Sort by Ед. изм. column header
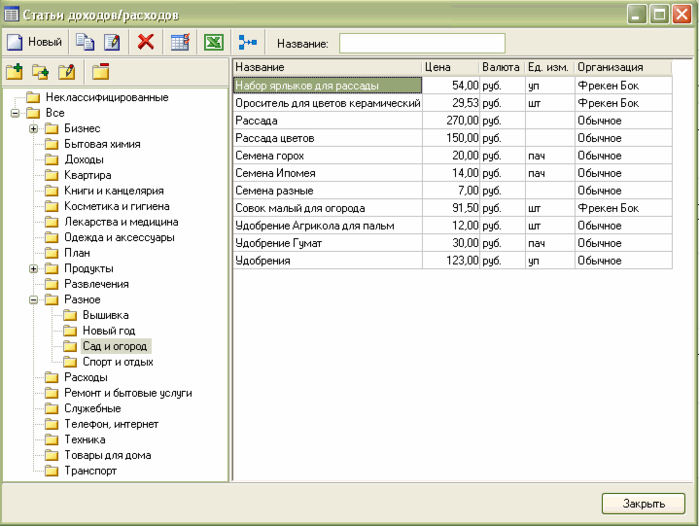The image size is (699, 526). 549,67
